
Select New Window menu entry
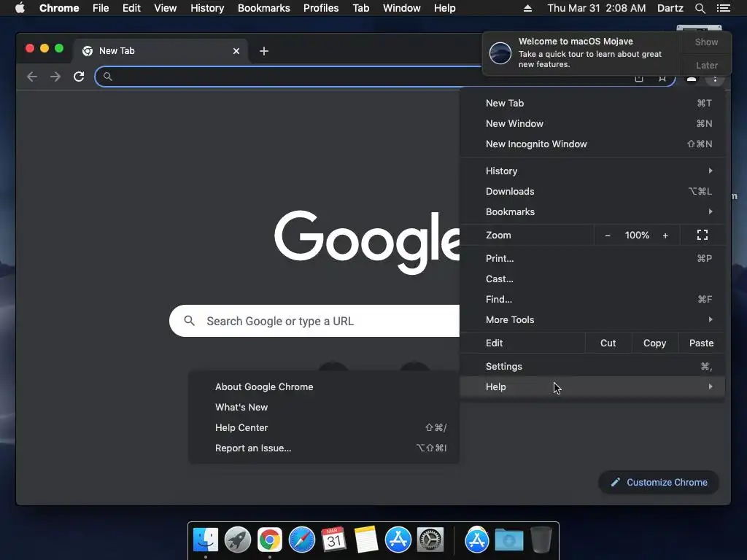[592, 124]
